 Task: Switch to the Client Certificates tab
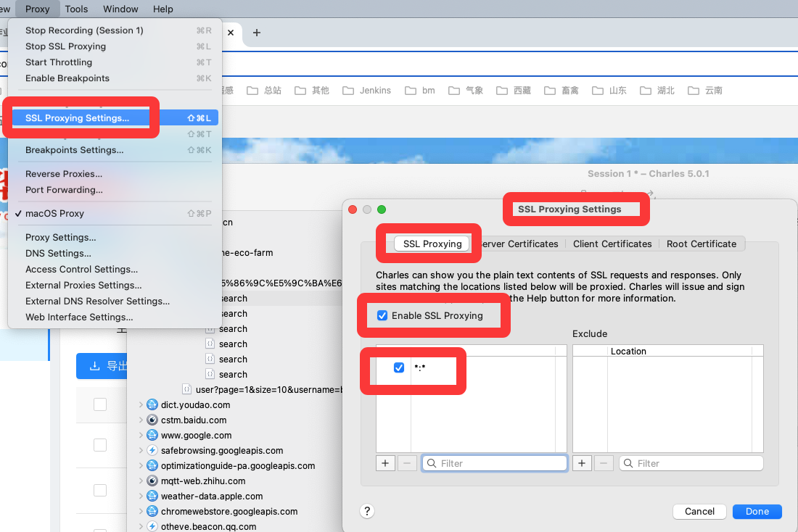(x=612, y=244)
